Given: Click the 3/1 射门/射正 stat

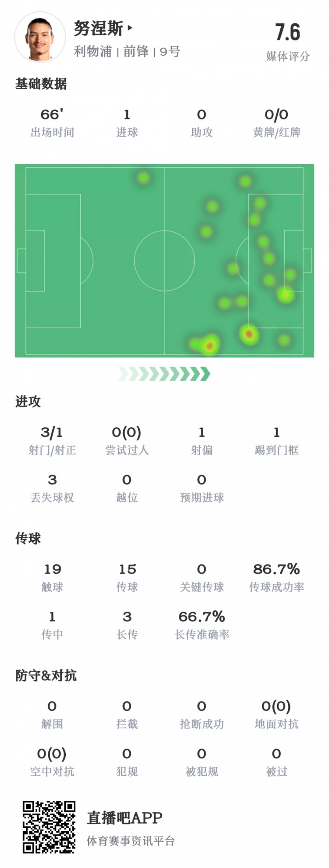Looking at the screenshot, I should (52, 440).
